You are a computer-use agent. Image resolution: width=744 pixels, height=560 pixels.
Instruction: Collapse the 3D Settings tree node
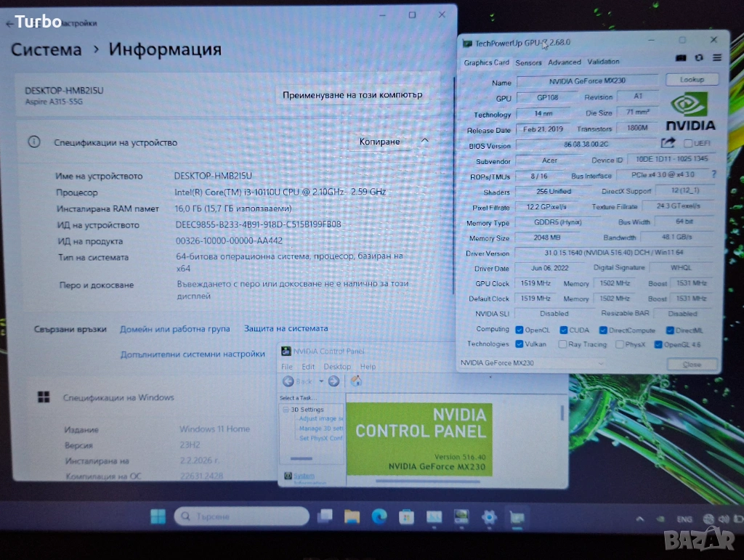286,410
